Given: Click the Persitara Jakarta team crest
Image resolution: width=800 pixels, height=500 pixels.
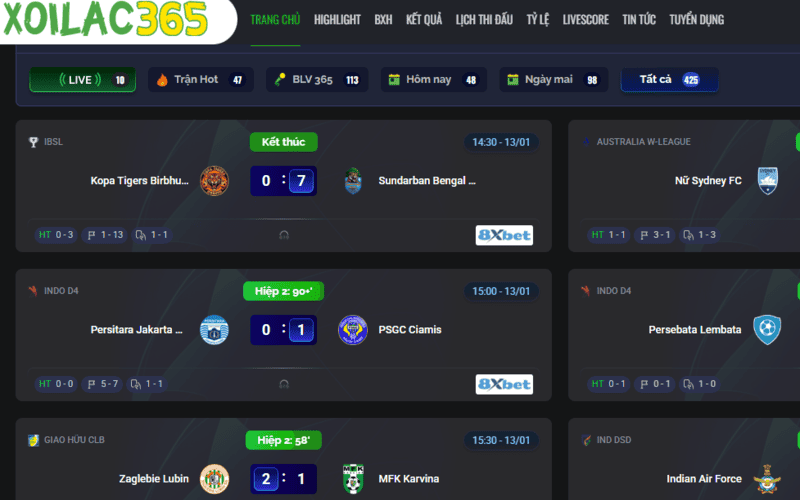Looking at the screenshot, I should pyautogui.click(x=214, y=330).
